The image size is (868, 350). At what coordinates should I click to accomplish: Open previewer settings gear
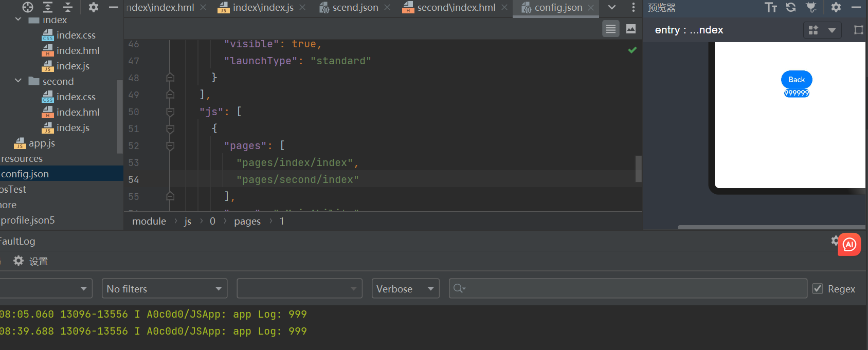coord(836,7)
